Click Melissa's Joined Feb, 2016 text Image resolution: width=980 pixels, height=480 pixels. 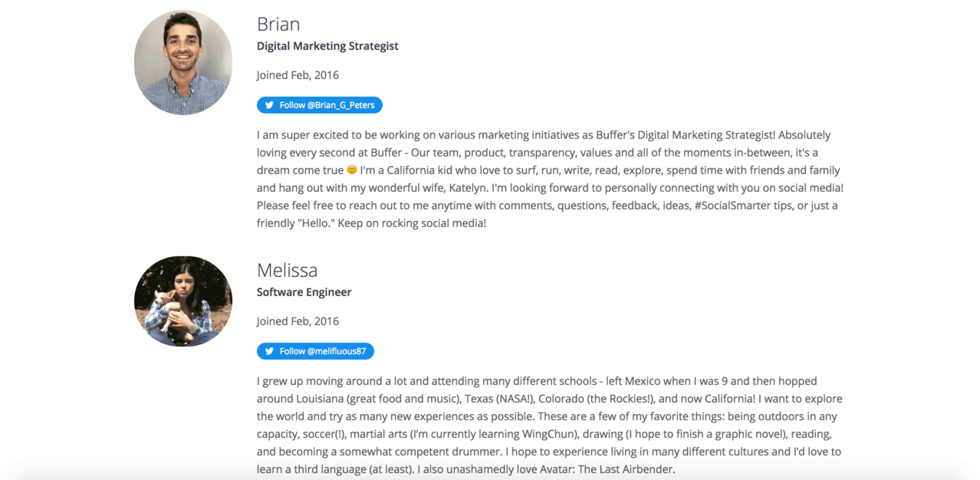[298, 321]
